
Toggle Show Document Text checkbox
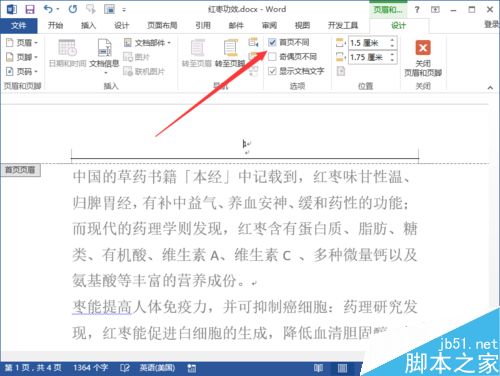click(272, 71)
